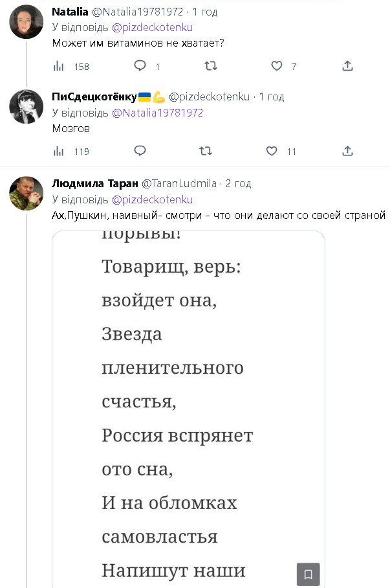Open ПиСдецкотёнку profile avatar
This screenshot has width=390, height=588.
point(26,107)
